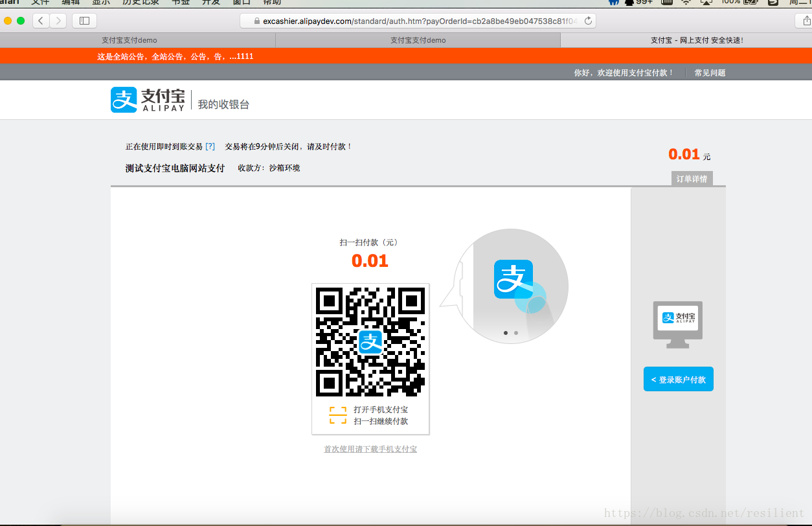The width and height of the screenshot is (812, 526).
Task: Click the Wi-Fi icon in menu bar
Action: coord(686,2)
